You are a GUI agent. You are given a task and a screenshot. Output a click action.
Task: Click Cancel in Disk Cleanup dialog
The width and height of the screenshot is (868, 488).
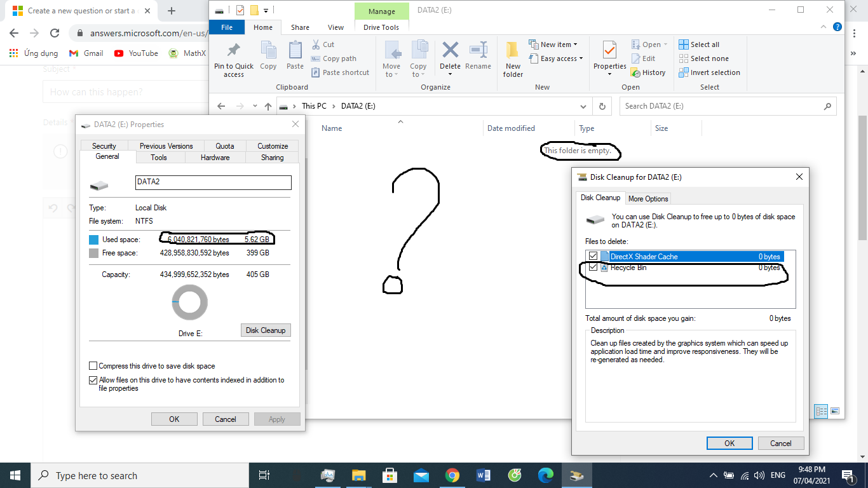tap(781, 444)
